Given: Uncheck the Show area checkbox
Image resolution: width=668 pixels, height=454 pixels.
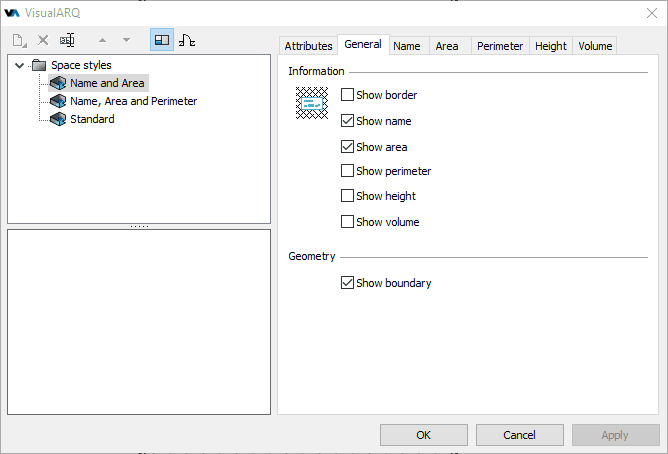Looking at the screenshot, I should tap(347, 147).
